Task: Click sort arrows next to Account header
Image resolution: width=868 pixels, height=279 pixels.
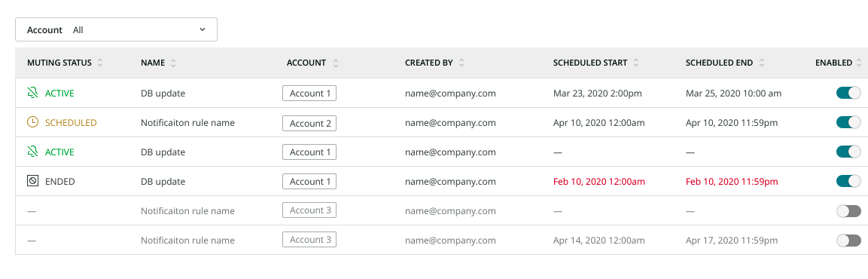Action: point(336,63)
